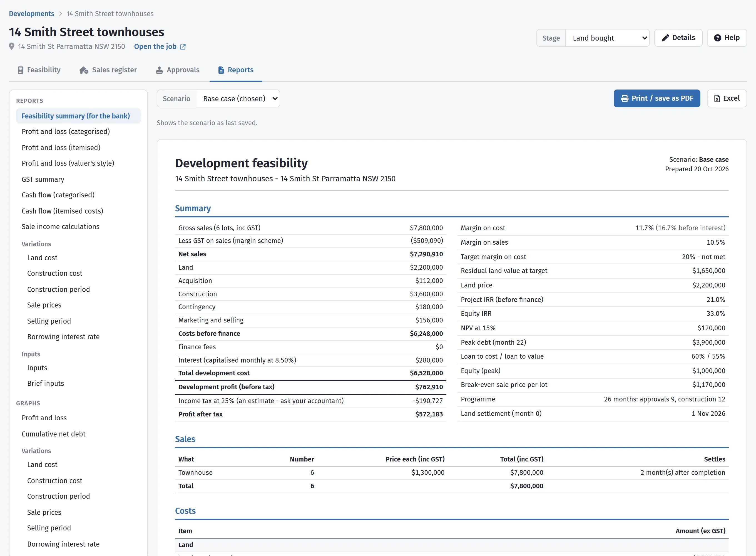Open the Scenario dropdown Base case (chosen)
This screenshot has height=556, width=756.
[238, 99]
